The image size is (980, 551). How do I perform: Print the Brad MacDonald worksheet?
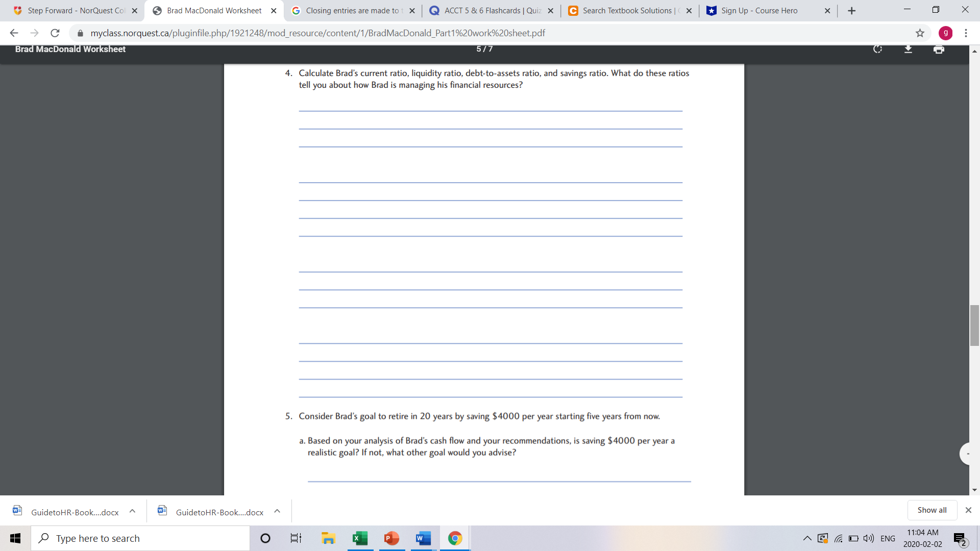click(939, 49)
